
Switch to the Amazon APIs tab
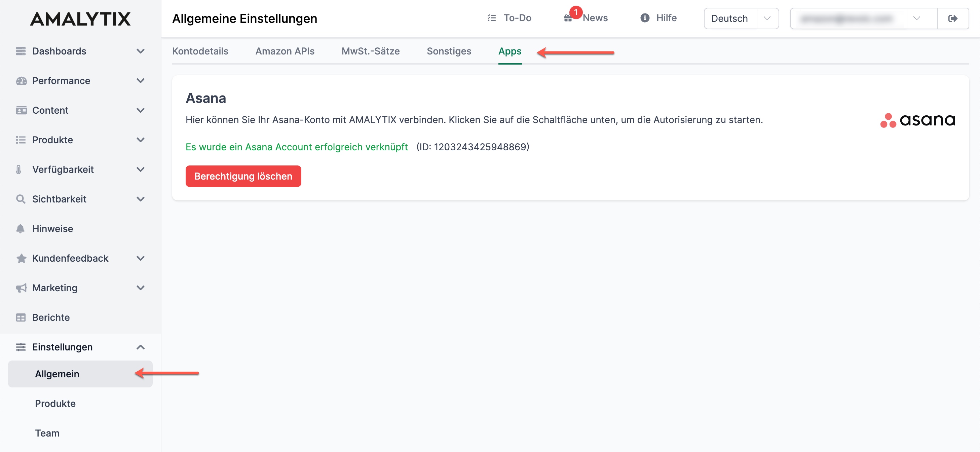285,51
